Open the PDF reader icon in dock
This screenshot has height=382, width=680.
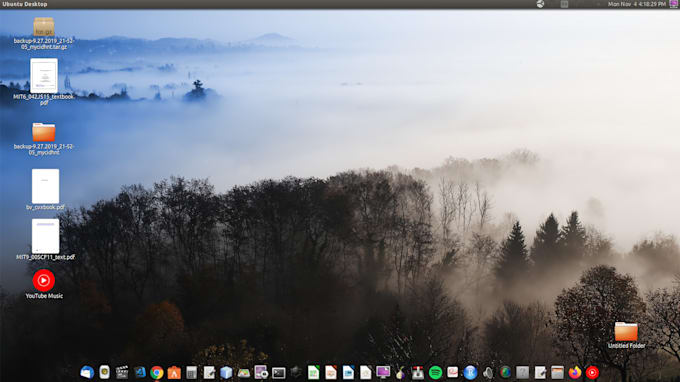453,372
